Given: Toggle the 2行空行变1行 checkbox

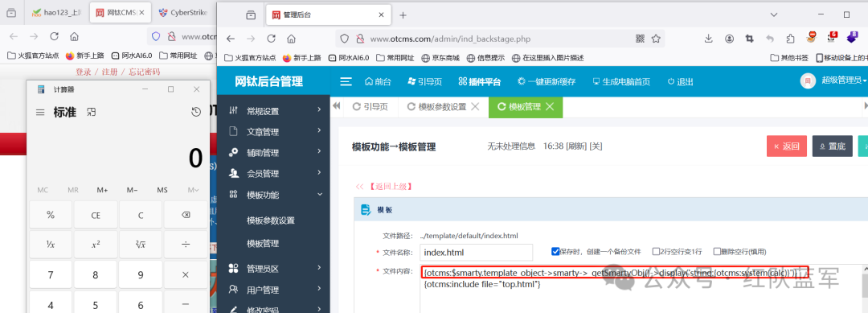Looking at the screenshot, I should click(656, 251).
